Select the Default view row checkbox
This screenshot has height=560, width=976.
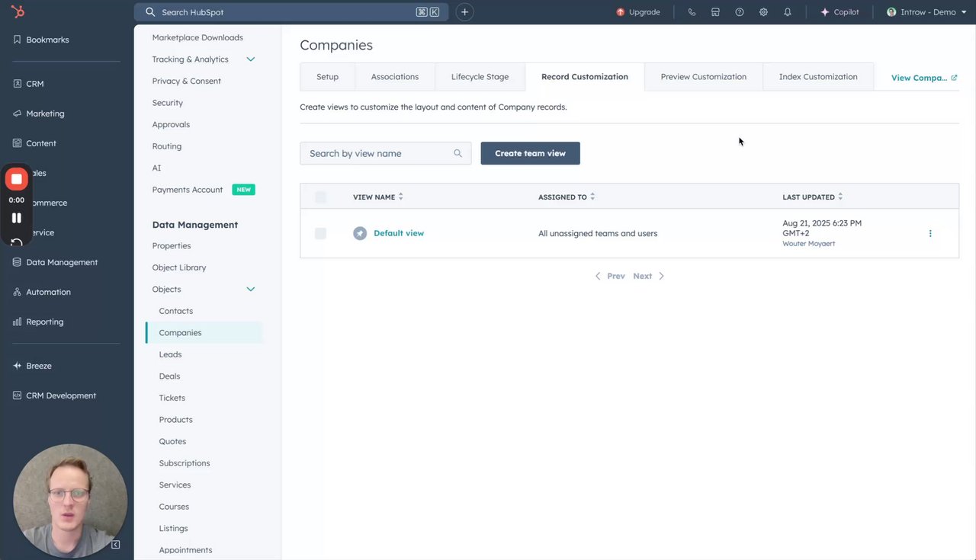click(x=320, y=233)
